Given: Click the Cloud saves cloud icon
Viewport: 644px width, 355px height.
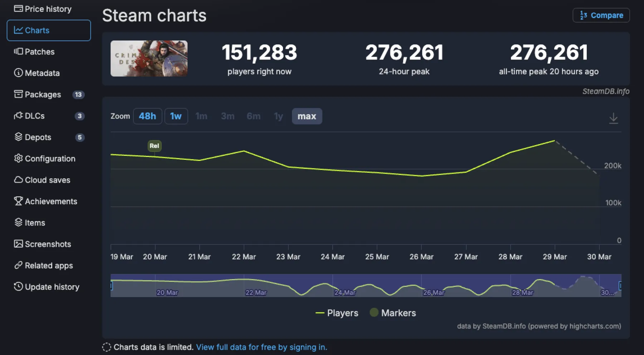Looking at the screenshot, I should point(18,180).
